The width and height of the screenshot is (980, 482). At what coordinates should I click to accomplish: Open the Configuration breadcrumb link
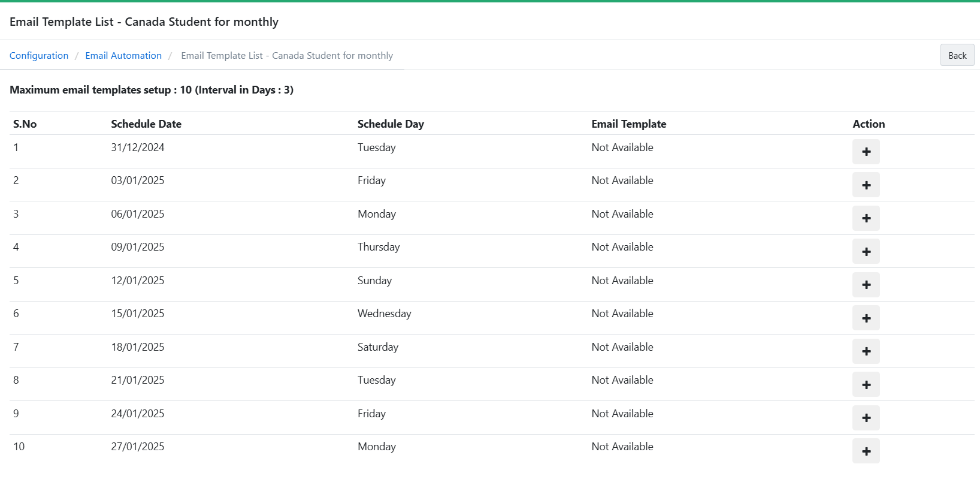click(39, 56)
